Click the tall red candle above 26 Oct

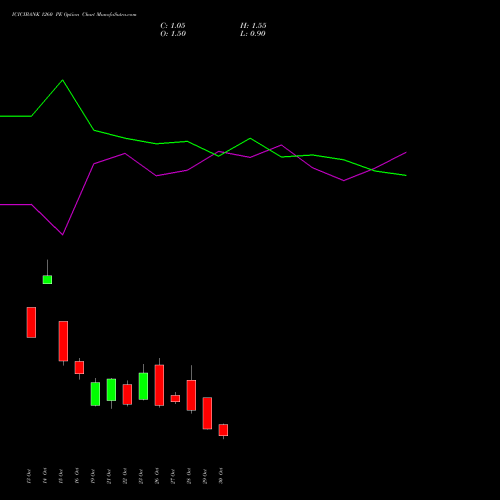[x=159, y=385]
